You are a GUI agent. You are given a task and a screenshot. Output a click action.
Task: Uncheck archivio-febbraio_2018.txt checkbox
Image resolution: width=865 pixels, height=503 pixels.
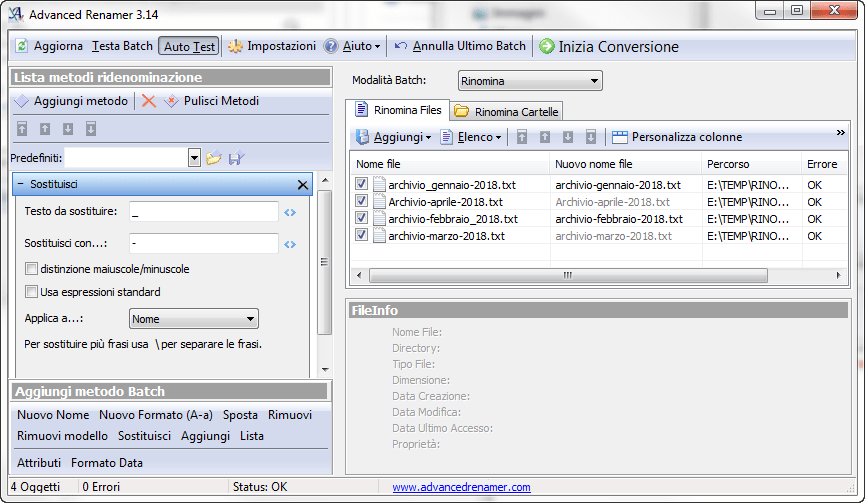361,218
